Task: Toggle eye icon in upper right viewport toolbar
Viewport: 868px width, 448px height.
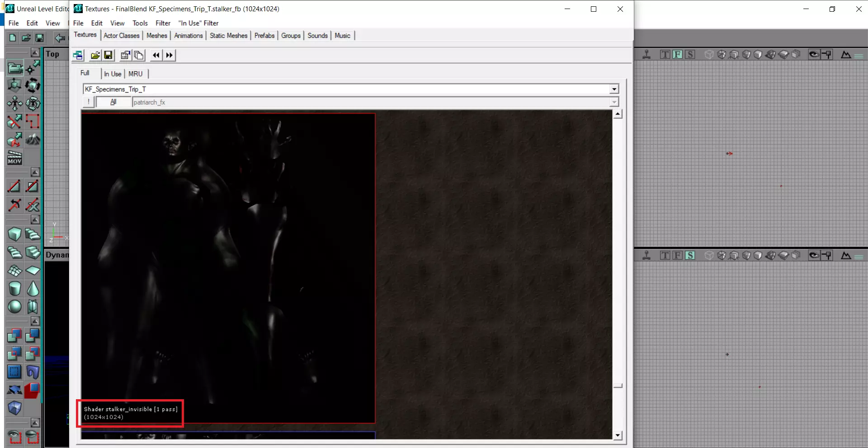Action: [814, 55]
